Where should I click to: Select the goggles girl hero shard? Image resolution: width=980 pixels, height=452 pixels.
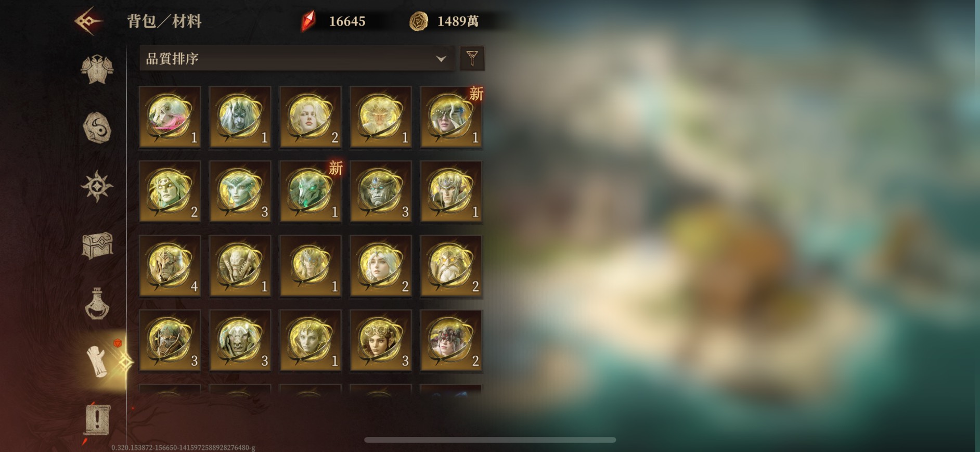point(381,341)
